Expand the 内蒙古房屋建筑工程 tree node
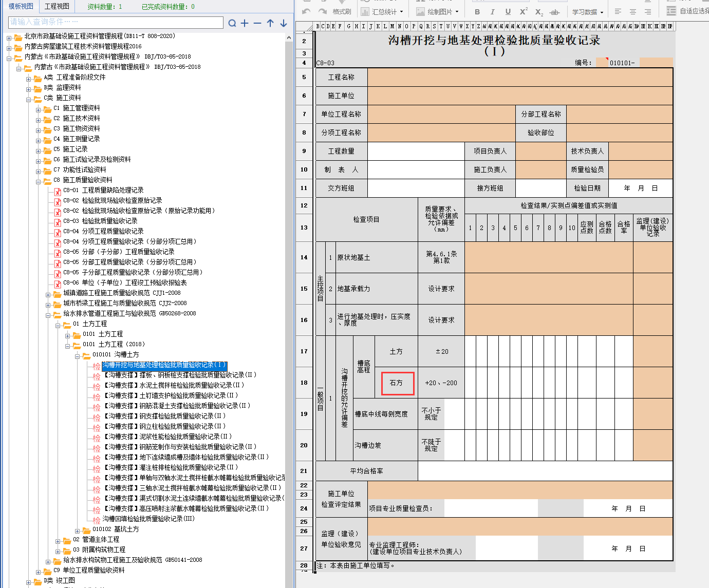This screenshot has width=709, height=588. point(9,47)
